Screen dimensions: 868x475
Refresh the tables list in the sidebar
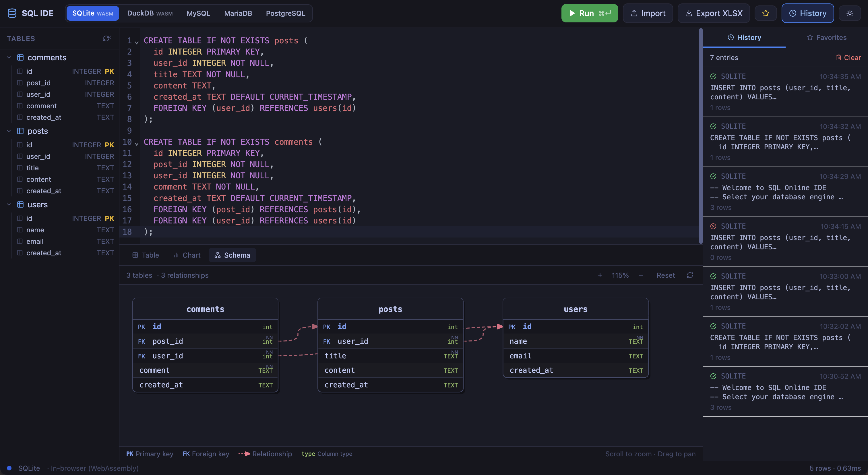[x=107, y=38]
